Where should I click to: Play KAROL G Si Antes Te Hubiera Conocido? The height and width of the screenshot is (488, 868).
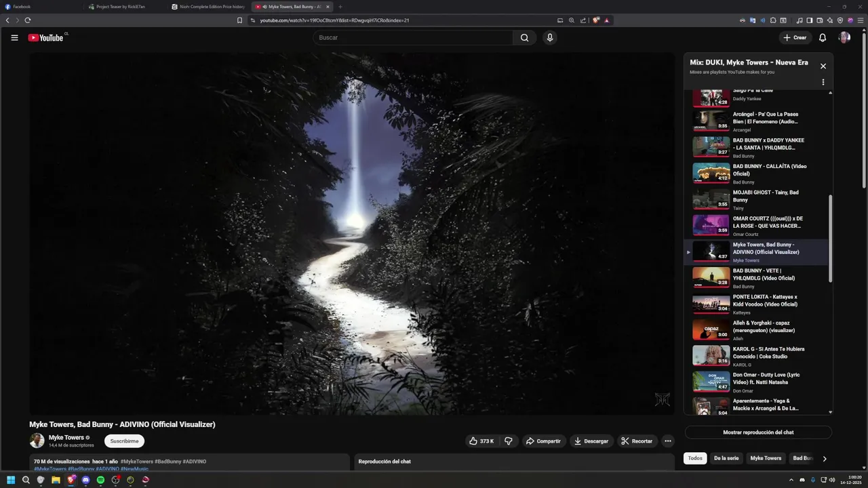pyautogui.click(x=756, y=357)
